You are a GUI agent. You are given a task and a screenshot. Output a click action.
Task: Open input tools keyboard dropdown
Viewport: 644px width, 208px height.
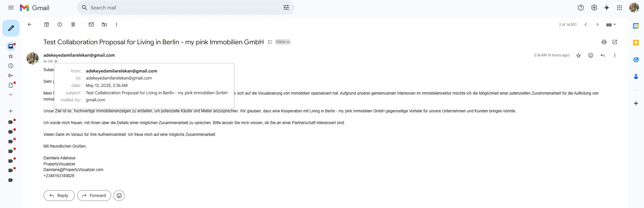tap(611, 24)
